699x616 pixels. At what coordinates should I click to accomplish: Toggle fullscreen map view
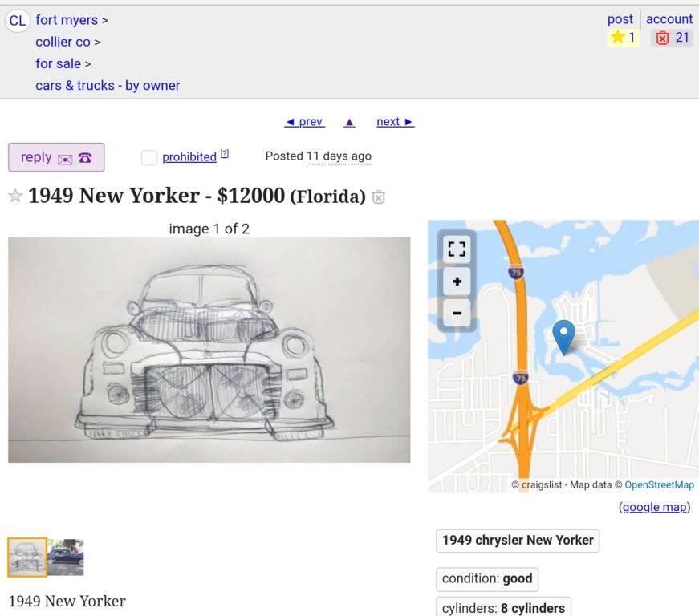[x=457, y=250]
